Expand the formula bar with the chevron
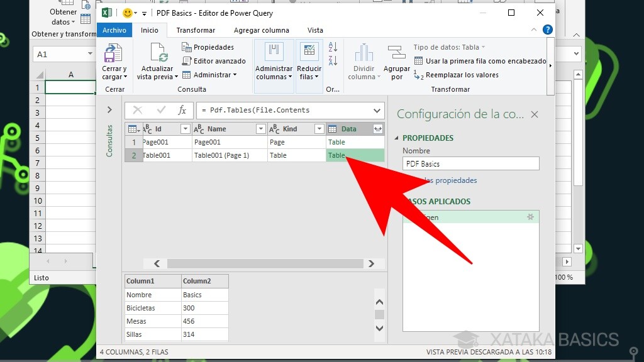644x362 pixels. coord(377,111)
